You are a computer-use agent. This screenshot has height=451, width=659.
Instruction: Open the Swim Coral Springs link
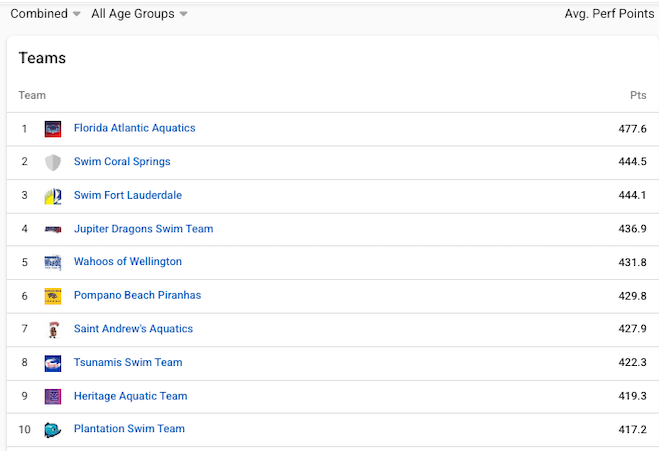122,162
